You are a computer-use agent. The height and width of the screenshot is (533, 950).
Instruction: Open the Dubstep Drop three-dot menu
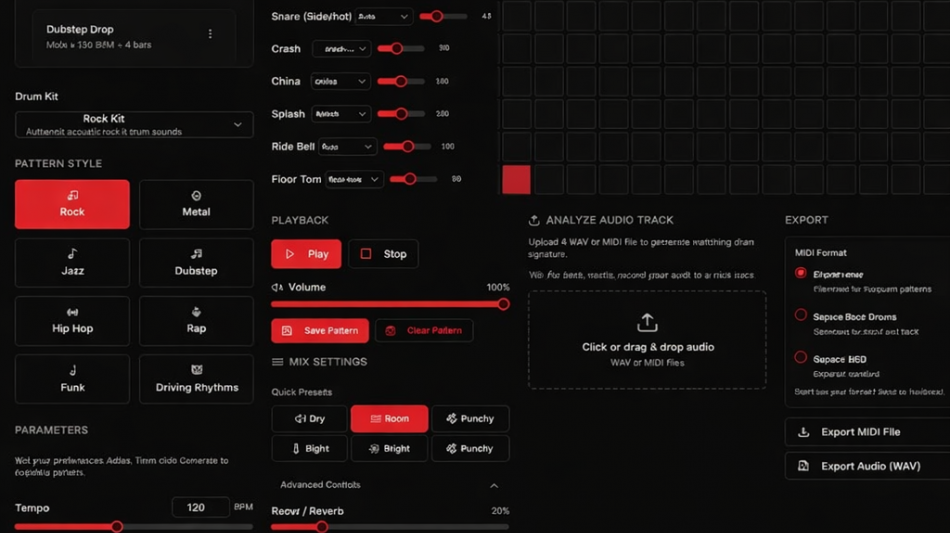tap(210, 34)
